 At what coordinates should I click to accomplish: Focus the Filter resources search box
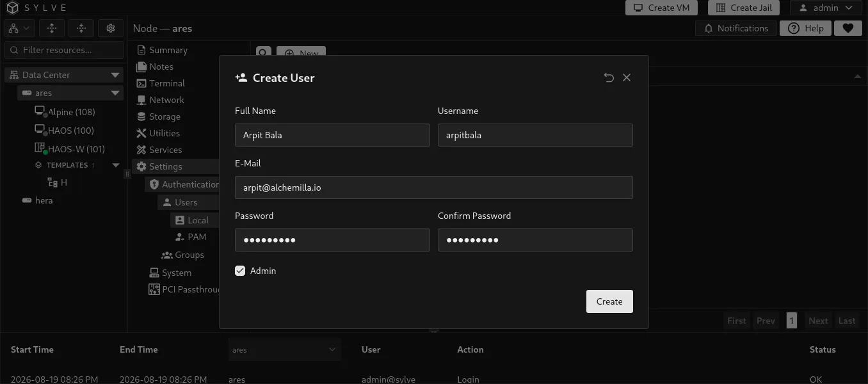[x=64, y=50]
